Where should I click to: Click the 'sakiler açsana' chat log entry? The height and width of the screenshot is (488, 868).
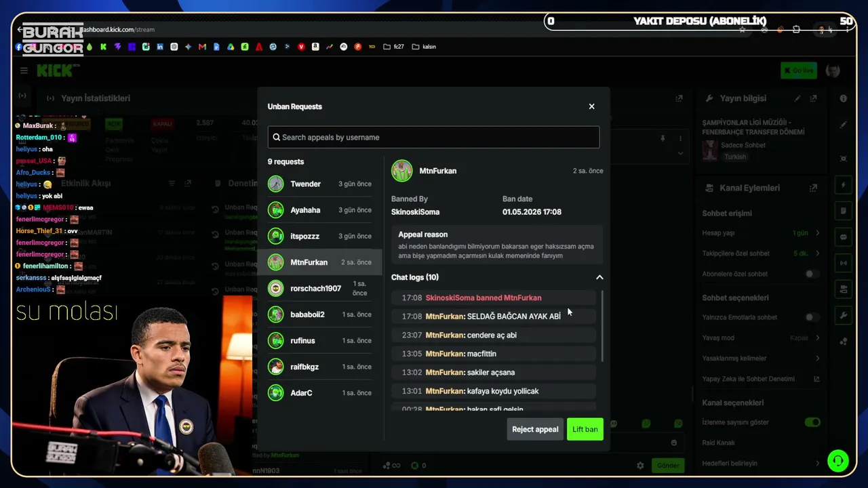tap(494, 372)
